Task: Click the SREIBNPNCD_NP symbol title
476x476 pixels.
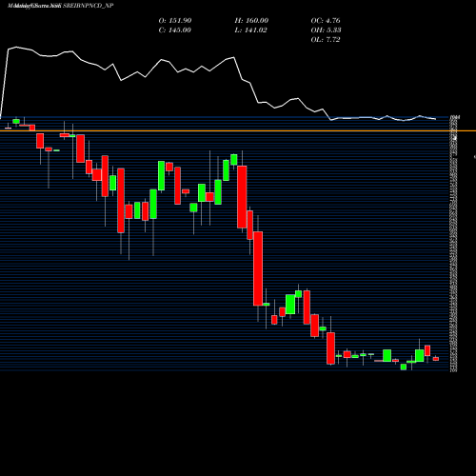Action: (x=89, y=6)
